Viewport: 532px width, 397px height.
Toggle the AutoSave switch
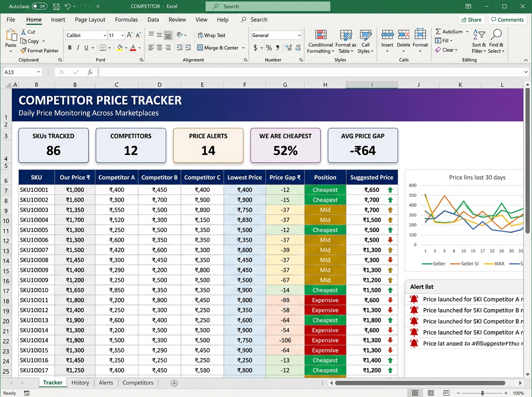point(39,7)
